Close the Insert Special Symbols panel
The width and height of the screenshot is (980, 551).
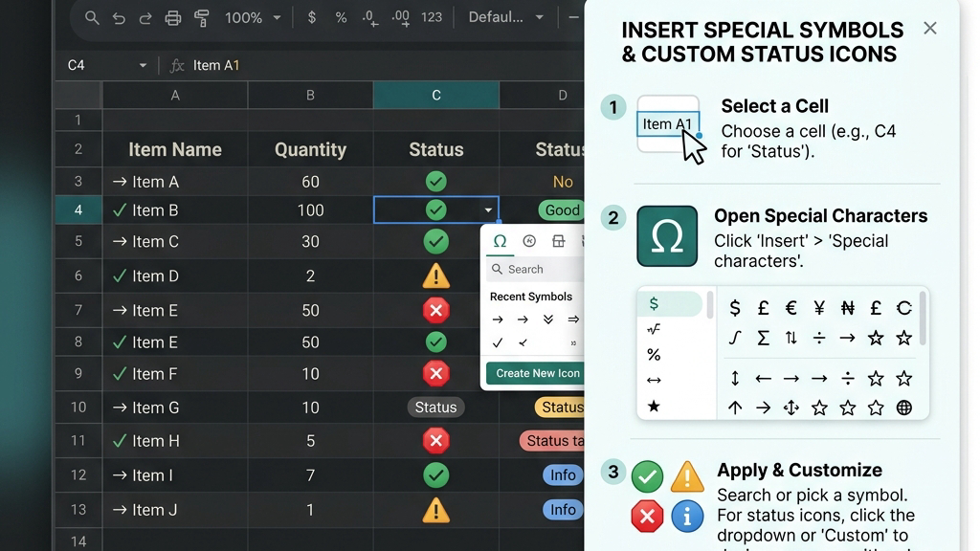930,28
